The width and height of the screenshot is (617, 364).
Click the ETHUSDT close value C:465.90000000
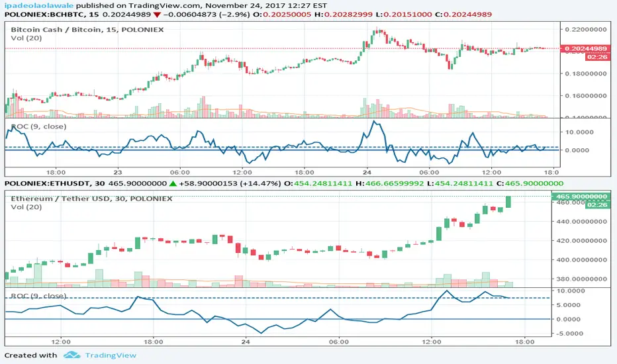pyautogui.click(x=530, y=184)
